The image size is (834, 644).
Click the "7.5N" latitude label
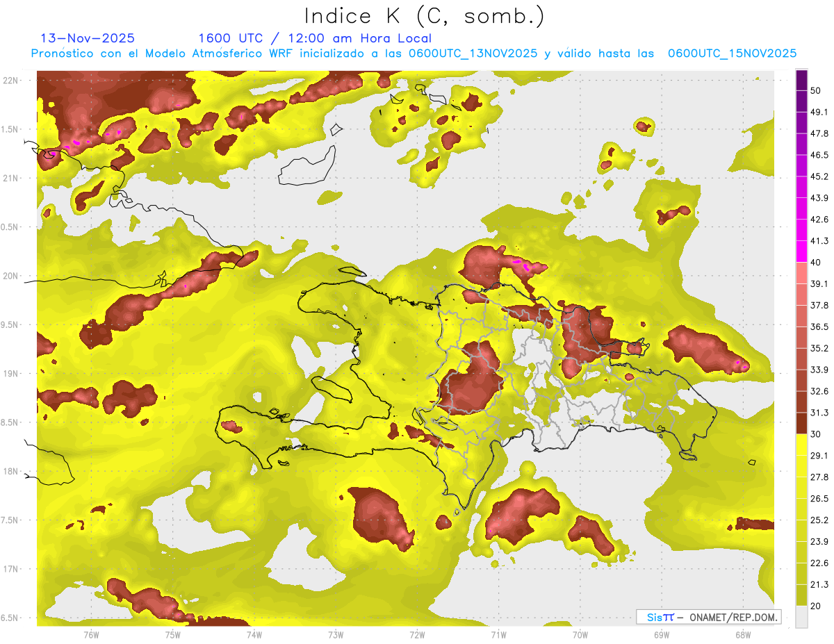10,520
